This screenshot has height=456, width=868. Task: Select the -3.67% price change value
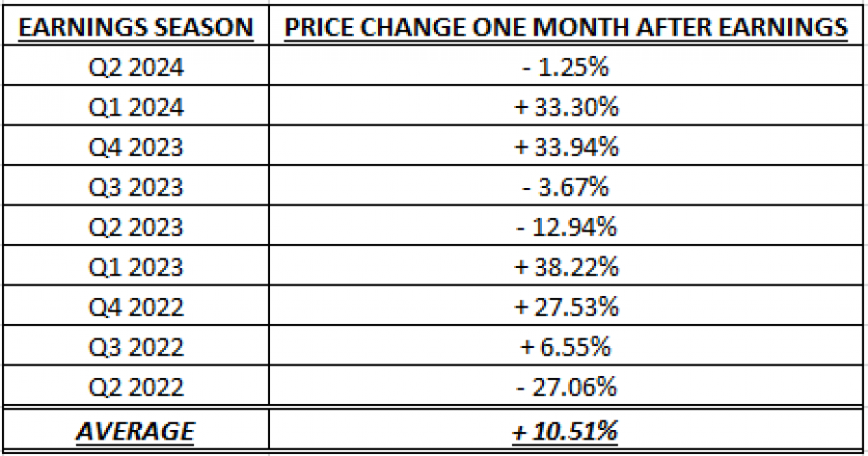click(x=566, y=187)
